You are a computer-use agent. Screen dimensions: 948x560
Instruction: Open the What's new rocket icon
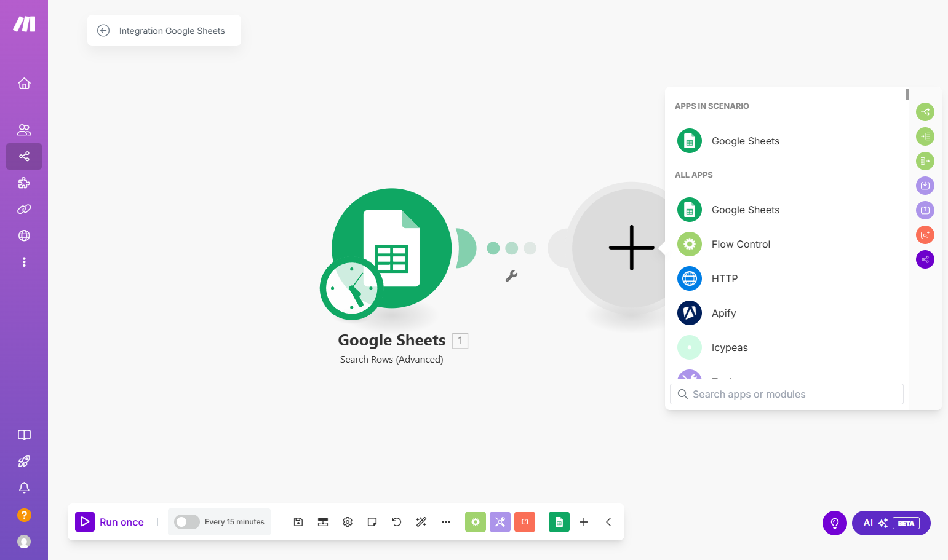24,461
